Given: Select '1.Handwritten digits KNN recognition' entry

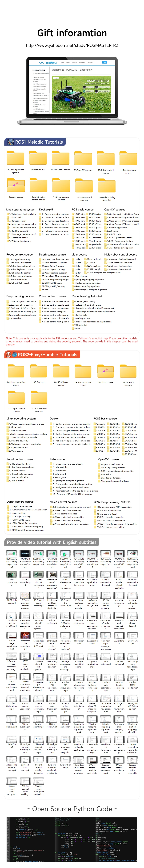Looking at the screenshot, I should (x=113, y=507).
